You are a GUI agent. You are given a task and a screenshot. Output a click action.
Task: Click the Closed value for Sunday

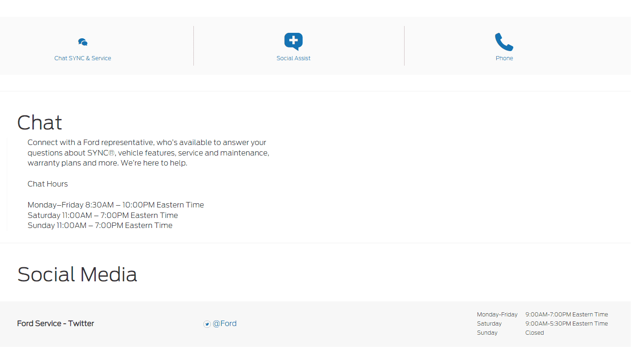point(535,333)
